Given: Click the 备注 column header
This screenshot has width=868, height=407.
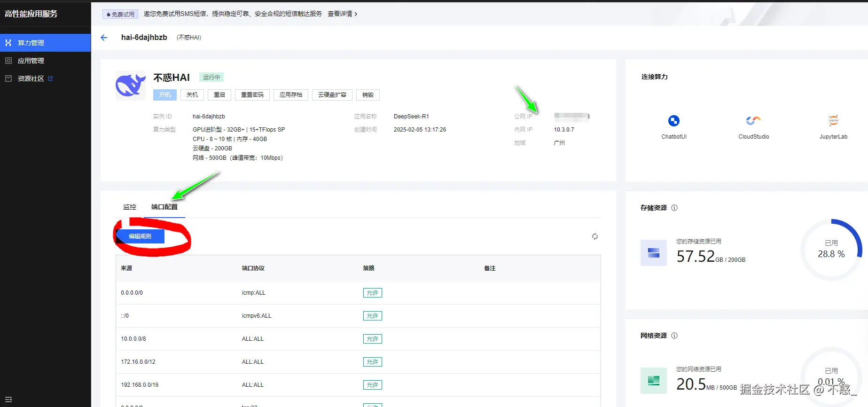Looking at the screenshot, I should (x=490, y=268).
